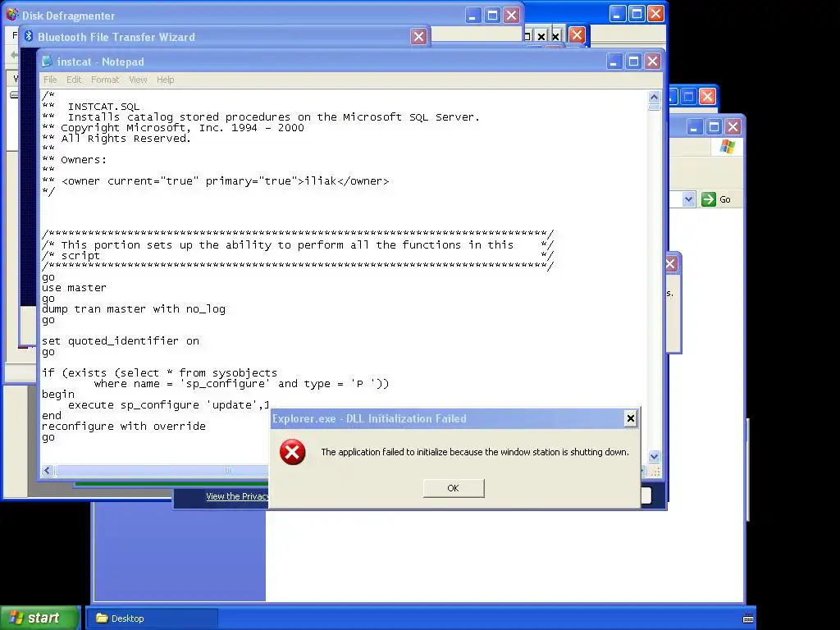Click Notepad horizontal scrollbar left arrow
The width and height of the screenshot is (840, 630).
47,470
